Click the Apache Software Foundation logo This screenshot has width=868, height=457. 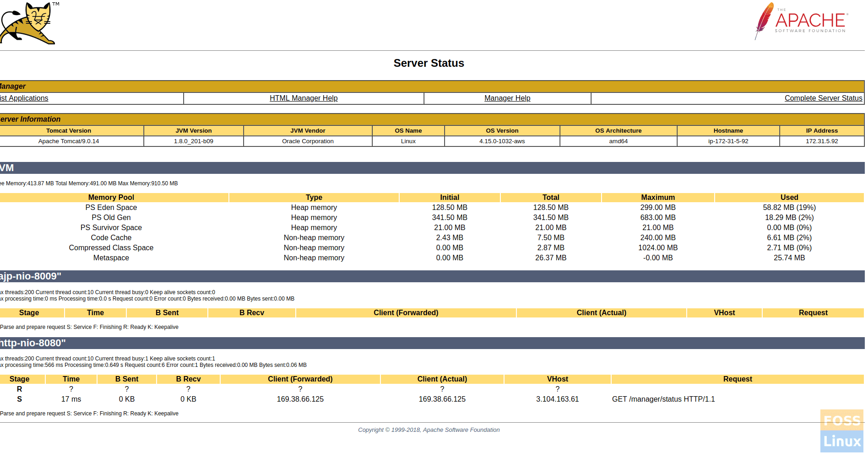(801, 22)
